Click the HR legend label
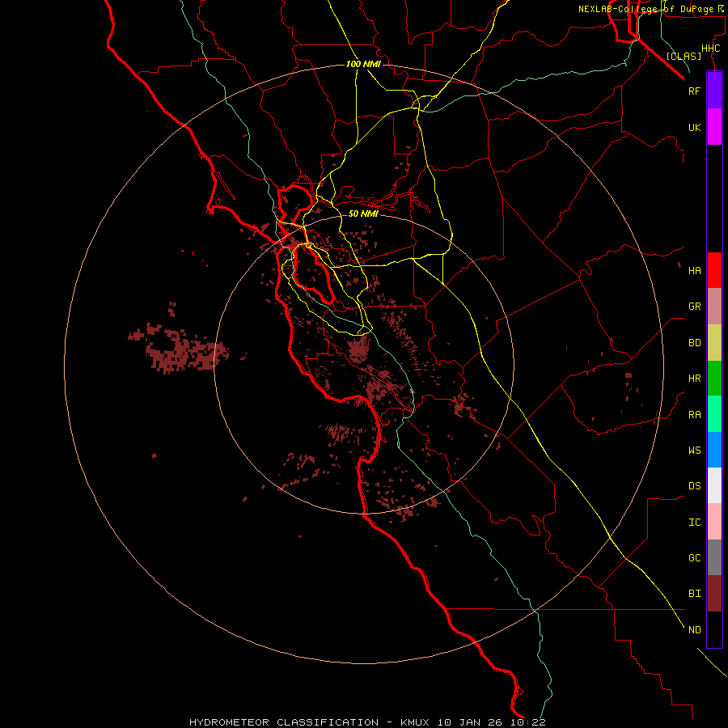Screen dimensions: 728x728 coord(694,379)
